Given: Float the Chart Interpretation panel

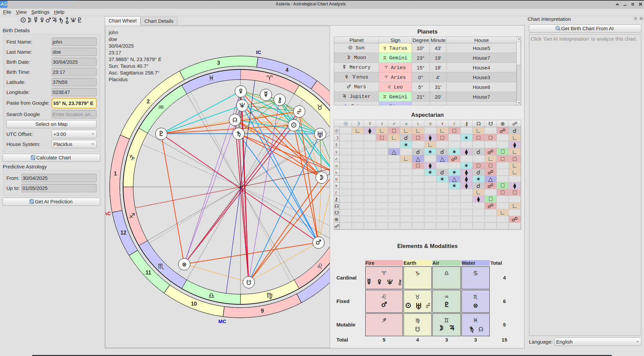Looking at the screenshot, I should tap(635, 19).
